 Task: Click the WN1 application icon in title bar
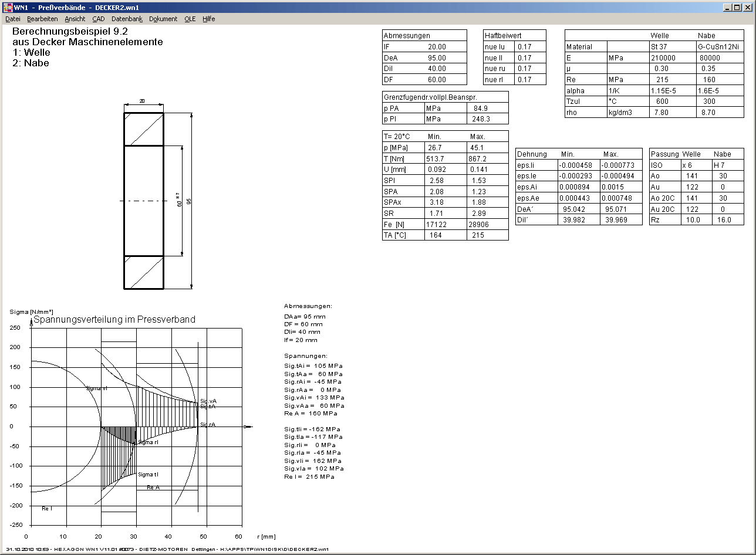(8, 7)
